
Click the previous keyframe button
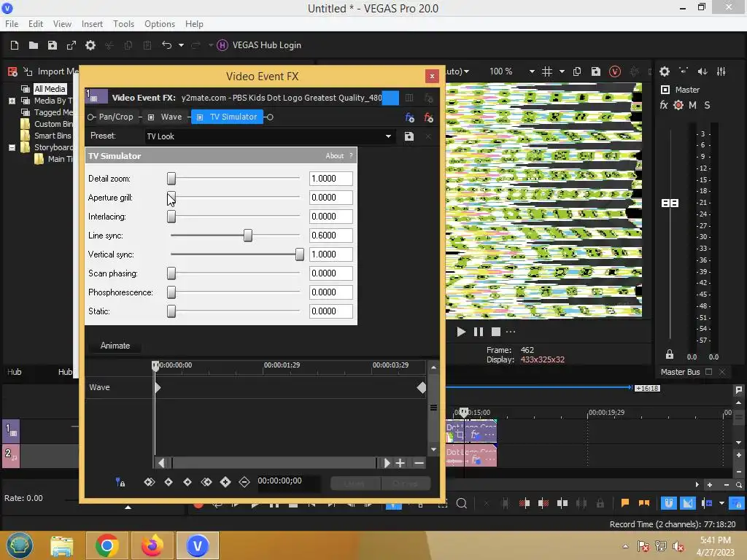click(169, 482)
